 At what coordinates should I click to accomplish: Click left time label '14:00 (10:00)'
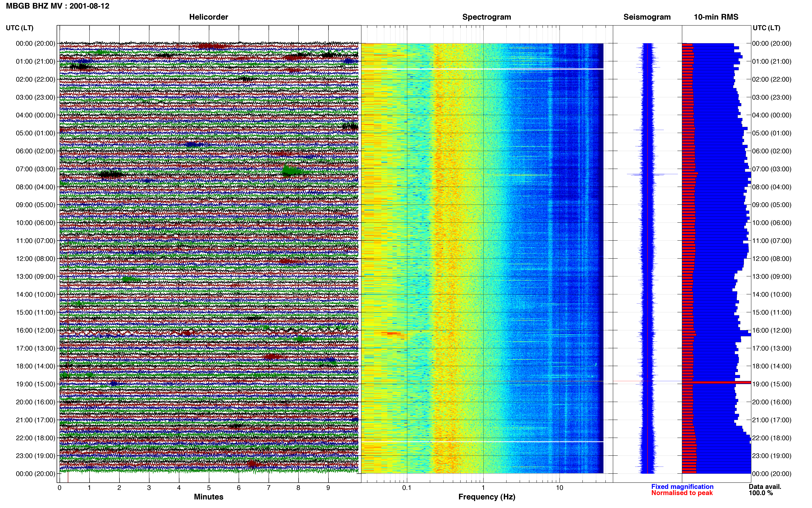pyautogui.click(x=36, y=294)
